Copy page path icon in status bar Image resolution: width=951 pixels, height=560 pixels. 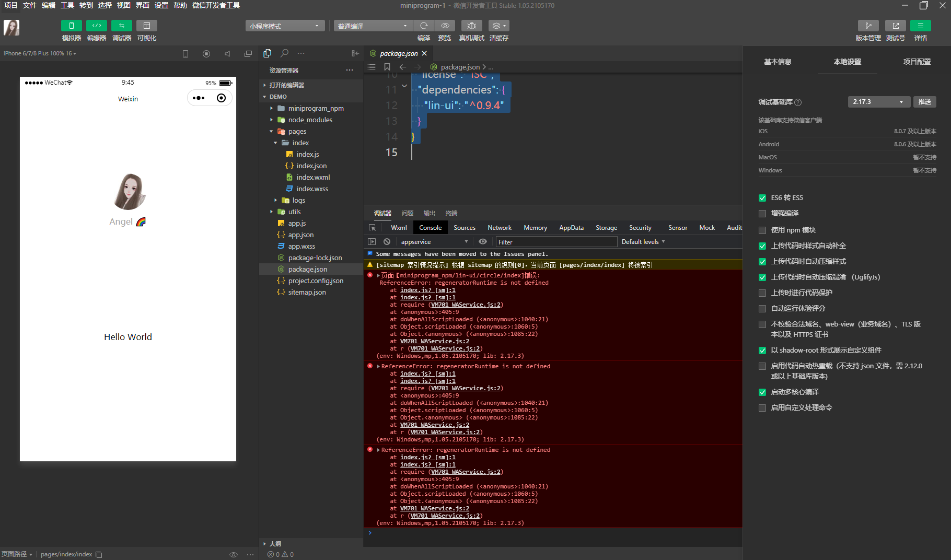[x=99, y=555]
